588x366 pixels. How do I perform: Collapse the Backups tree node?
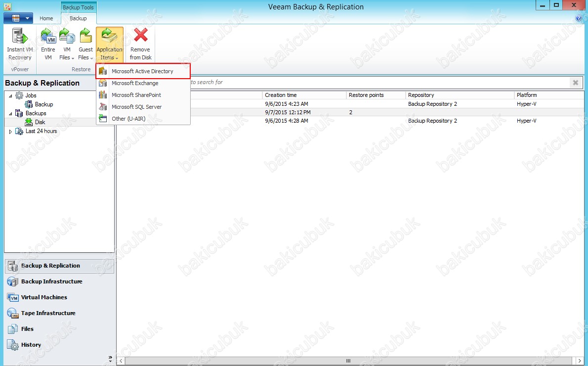pos(10,114)
